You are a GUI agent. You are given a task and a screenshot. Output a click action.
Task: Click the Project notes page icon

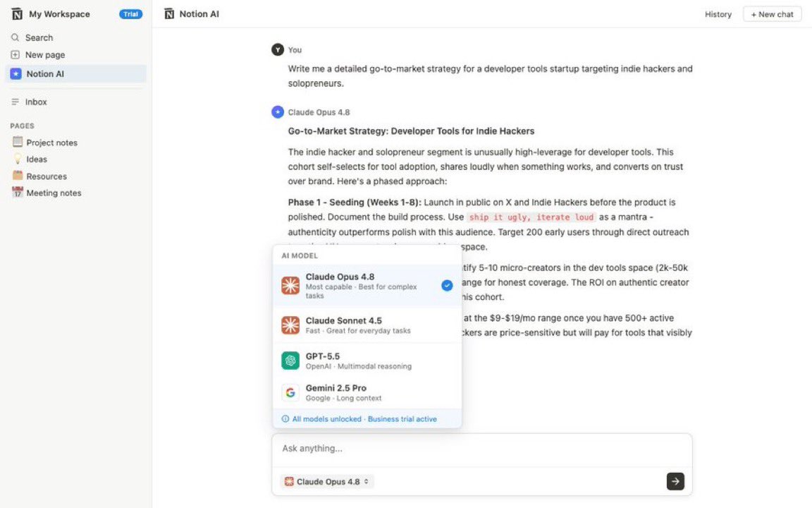18,142
